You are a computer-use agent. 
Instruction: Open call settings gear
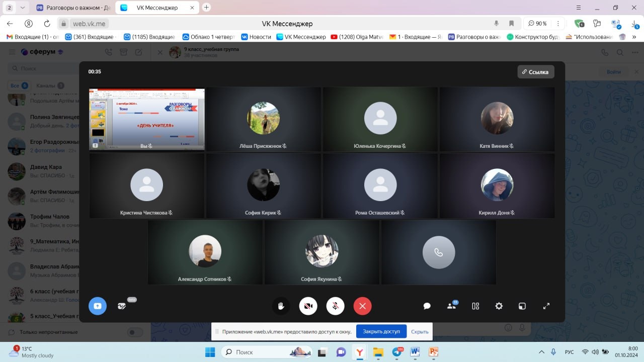point(499,306)
